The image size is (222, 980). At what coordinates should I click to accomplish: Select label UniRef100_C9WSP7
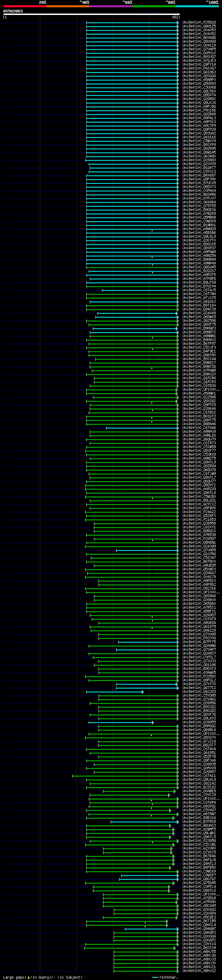[199, 875]
